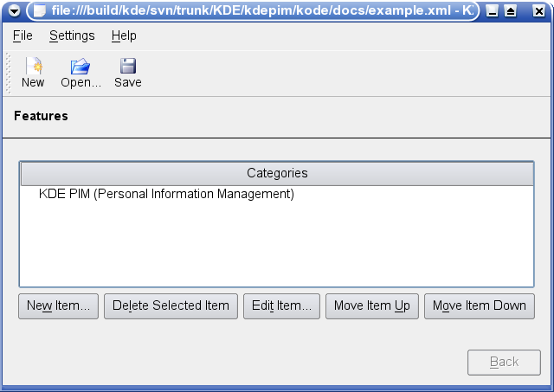Click the New Item... button

58,305
